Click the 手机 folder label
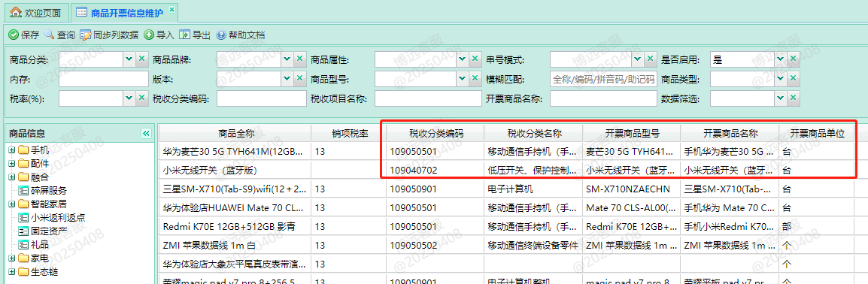The height and width of the screenshot is (284, 868). pos(40,150)
